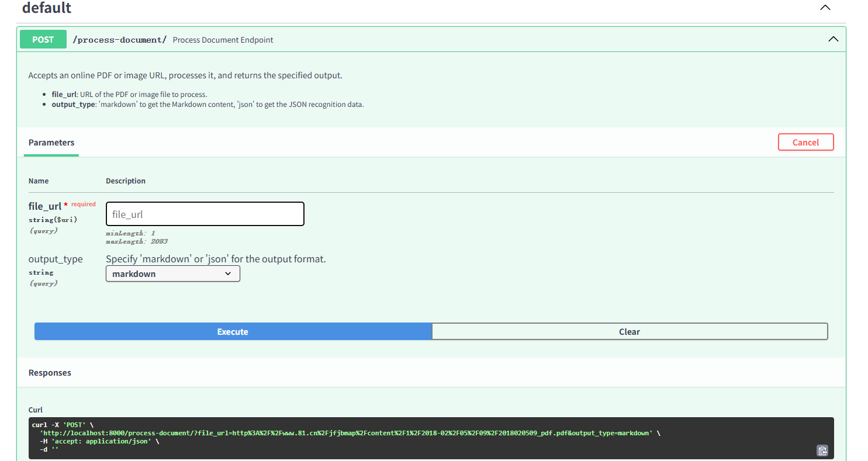The height and width of the screenshot is (461, 868).
Task: Click the Responses section heading
Action: pyautogui.click(x=50, y=373)
